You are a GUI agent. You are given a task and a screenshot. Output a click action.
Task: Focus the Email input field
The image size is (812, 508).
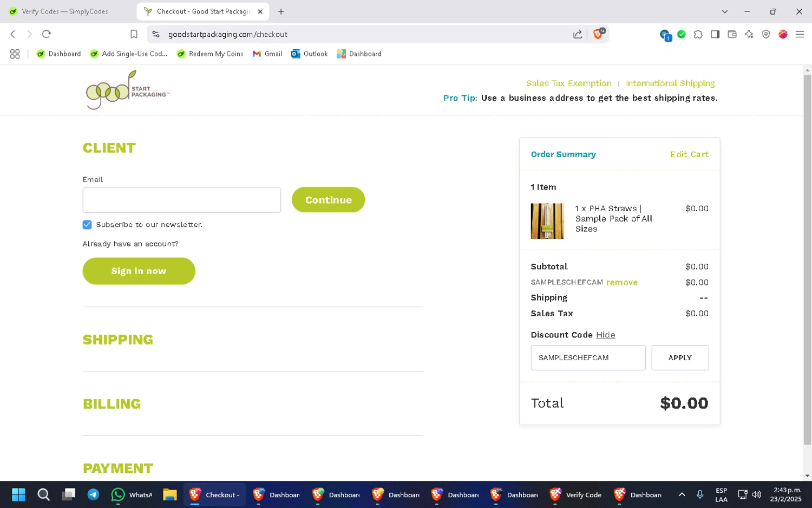(x=182, y=200)
